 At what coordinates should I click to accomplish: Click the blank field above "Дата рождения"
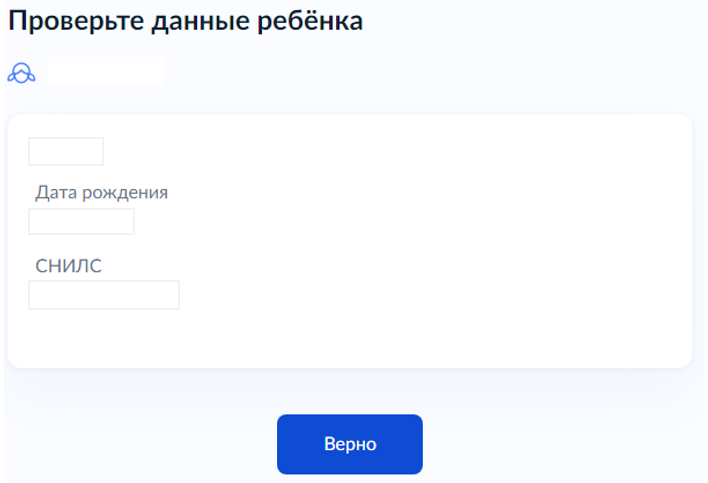(x=66, y=152)
